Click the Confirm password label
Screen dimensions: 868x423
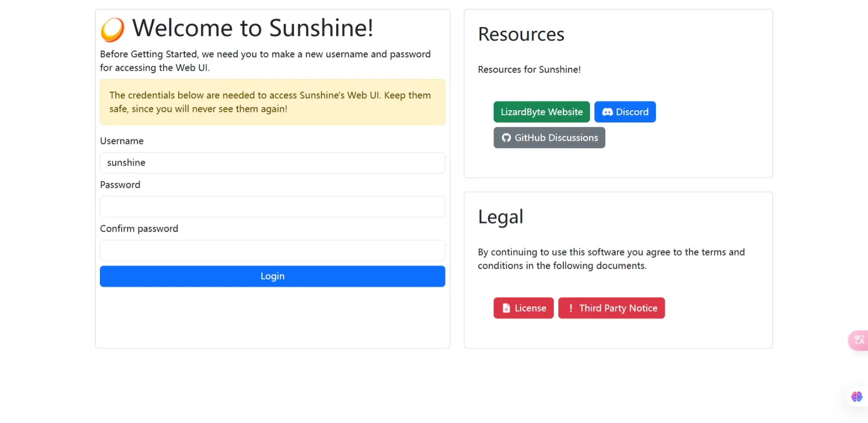point(139,229)
